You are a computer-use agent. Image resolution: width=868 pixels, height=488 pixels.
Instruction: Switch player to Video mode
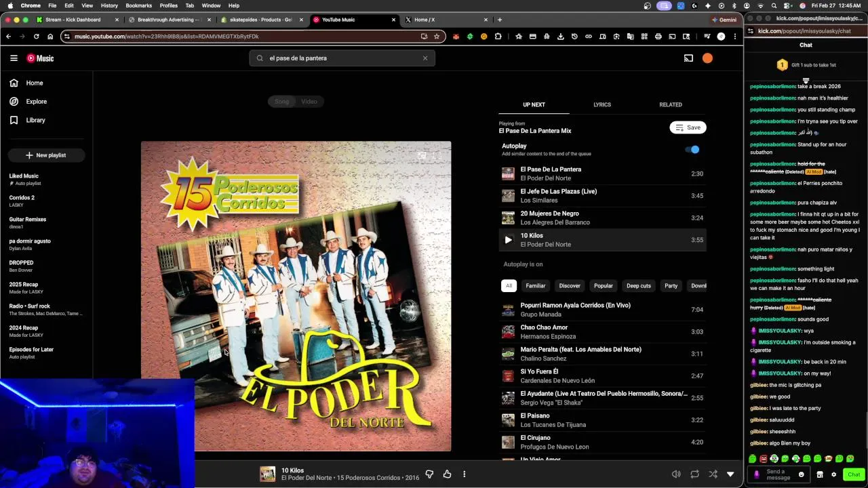point(309,102)
